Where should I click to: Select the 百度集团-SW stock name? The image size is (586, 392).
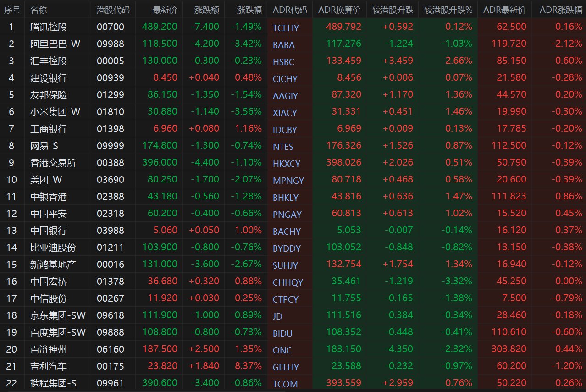tap(58, 332)
